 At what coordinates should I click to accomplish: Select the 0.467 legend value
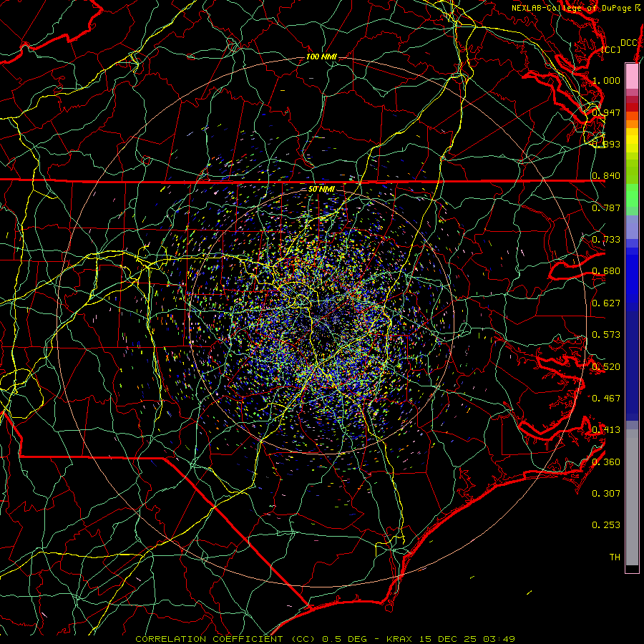[x=606, y=399]
